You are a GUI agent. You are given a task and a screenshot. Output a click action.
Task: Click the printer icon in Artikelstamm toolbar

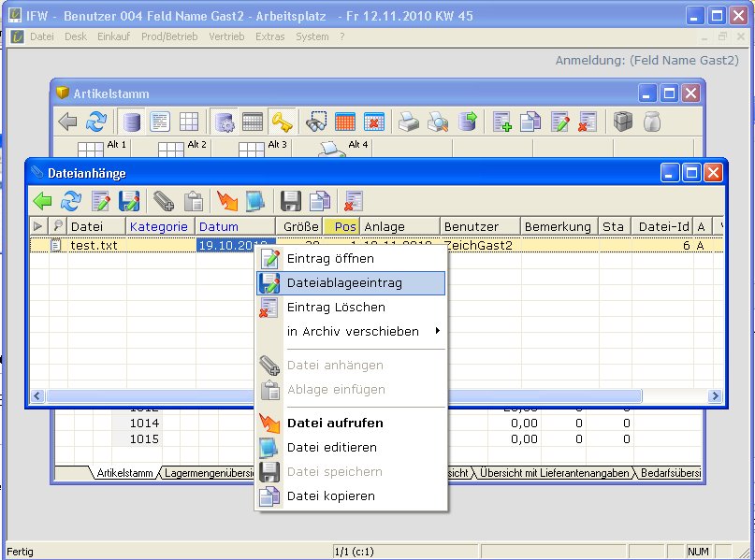[x=409, y=122]
